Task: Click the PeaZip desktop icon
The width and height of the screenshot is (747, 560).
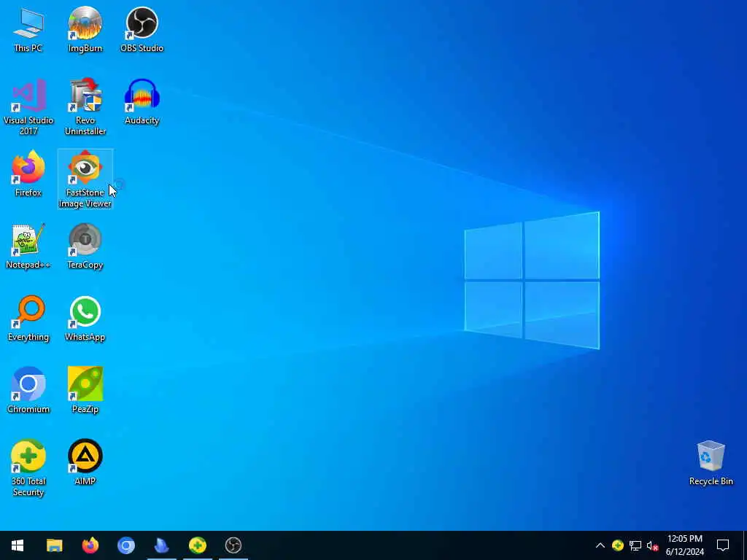Action: (85, 391)
